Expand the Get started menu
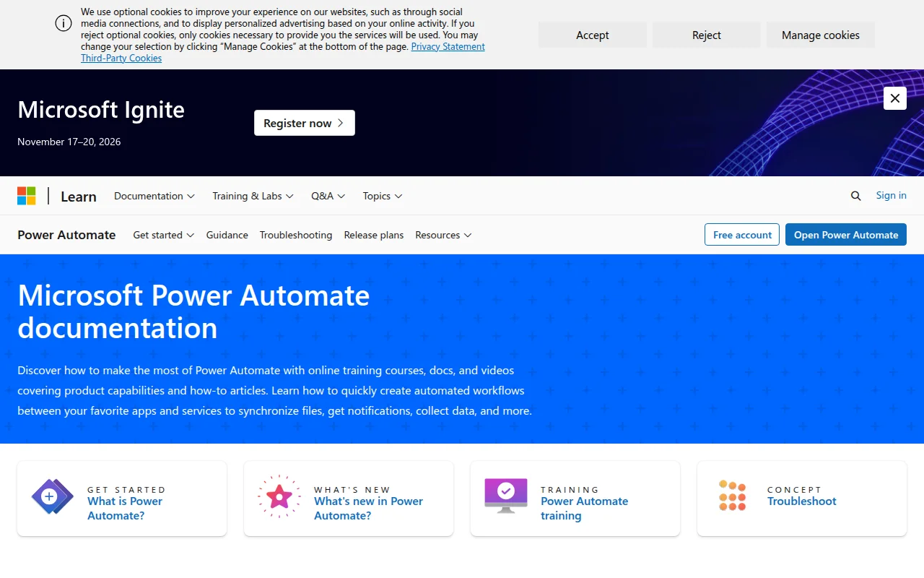924x578 pixels. click(164, 235)
